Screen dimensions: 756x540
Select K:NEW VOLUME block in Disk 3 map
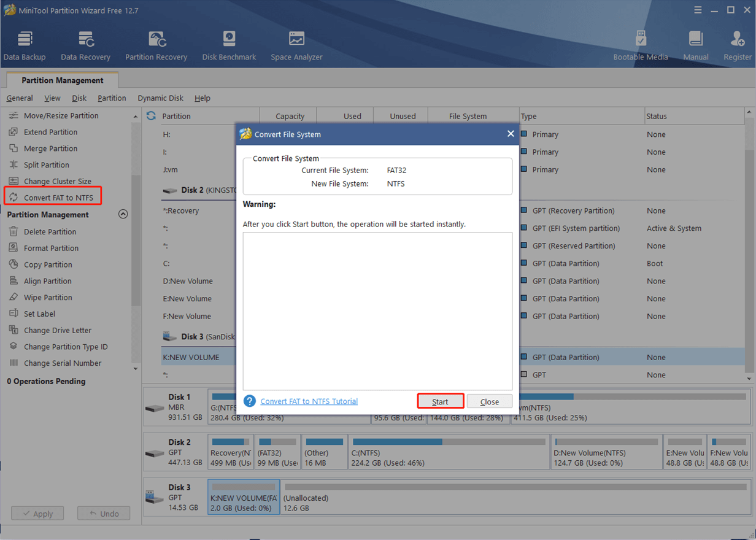pyautogui.click(x=244, y=497)
